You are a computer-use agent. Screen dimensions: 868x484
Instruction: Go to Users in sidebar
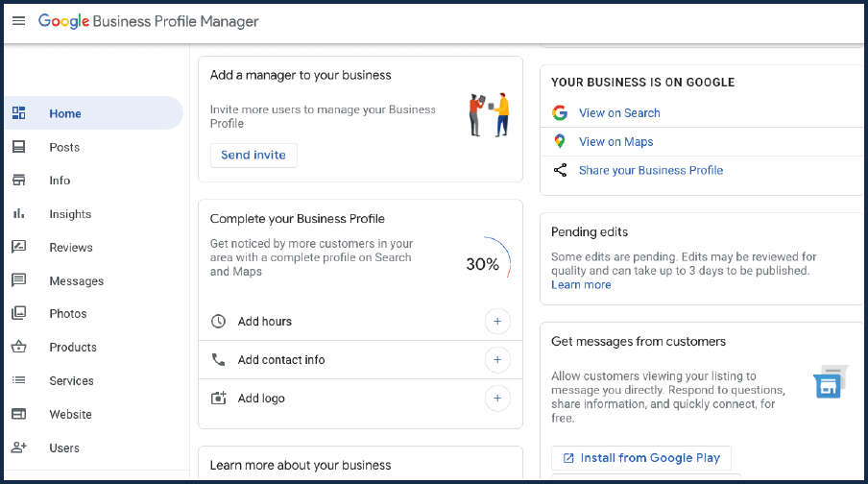coord(64,448)
